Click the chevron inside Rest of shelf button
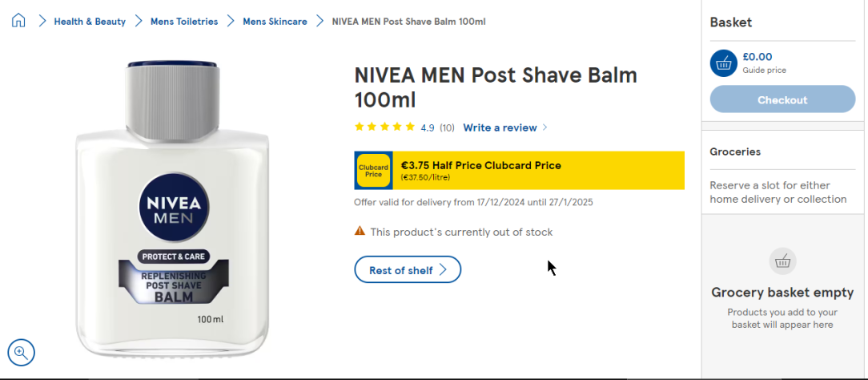Image resolution: width=868 pixels, height=380 pixels. tap(443, 270)
